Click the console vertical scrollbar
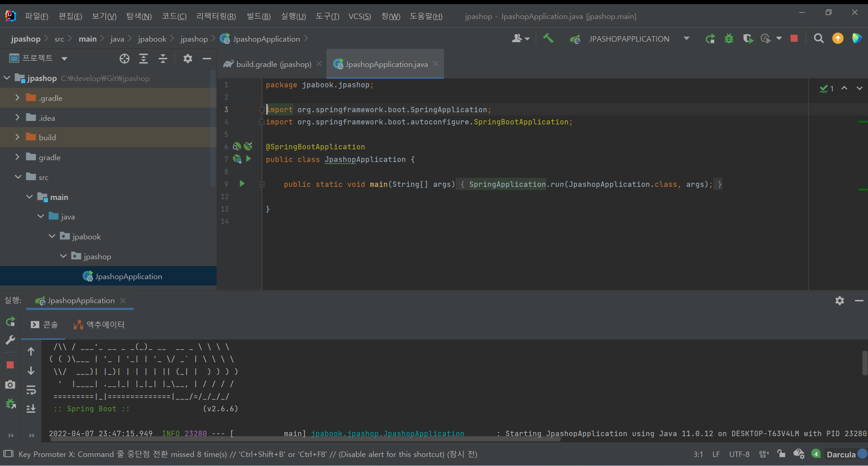The height and width of the screenshot is (466, 868). [x=864, y=363]
